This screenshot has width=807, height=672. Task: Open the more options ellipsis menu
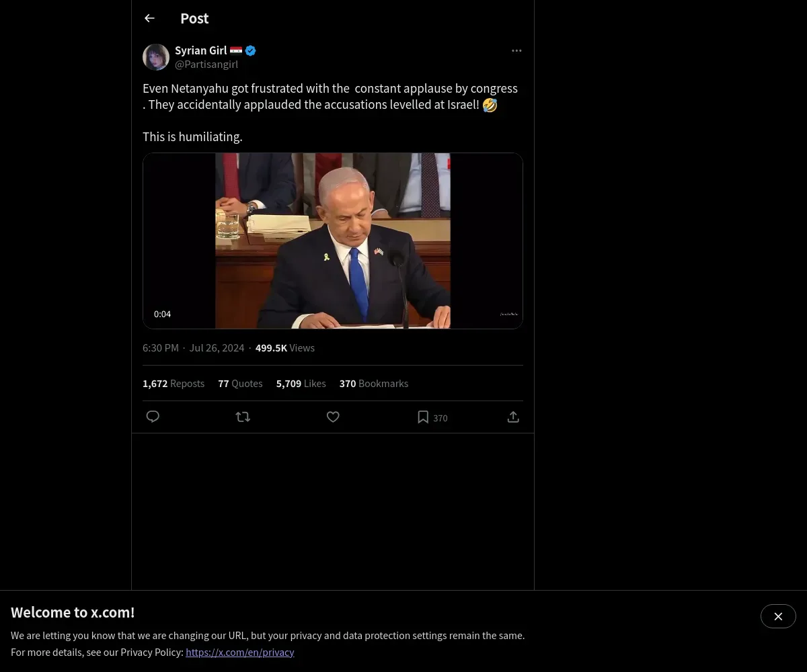coord(516,51)
